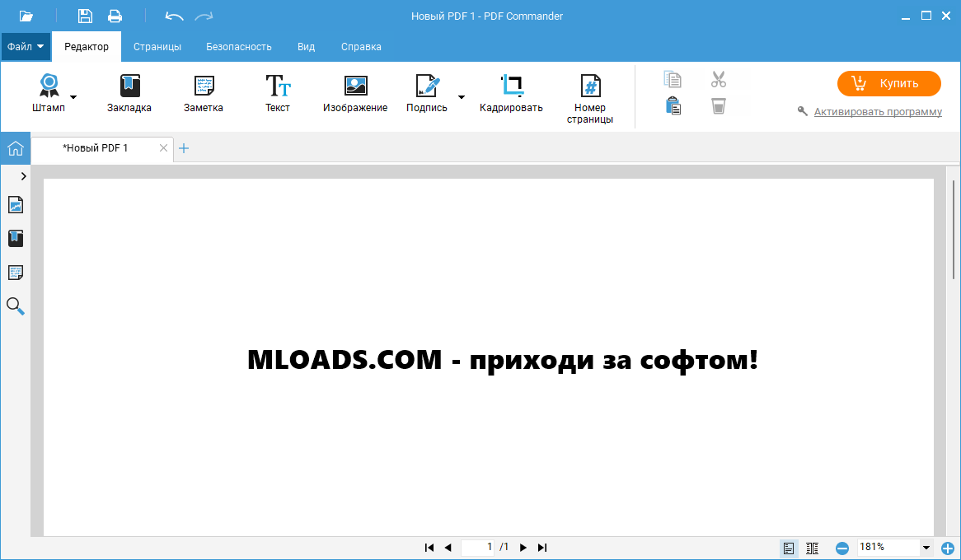Click the trash delete icon
Viewport: 961px width, 560px height.
click(x=719, y=106)
